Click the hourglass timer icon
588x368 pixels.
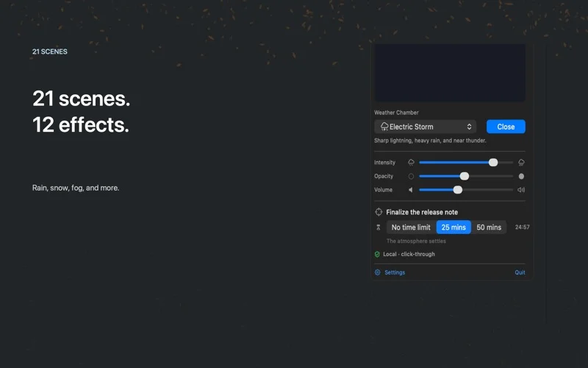[x=379, y=227]
